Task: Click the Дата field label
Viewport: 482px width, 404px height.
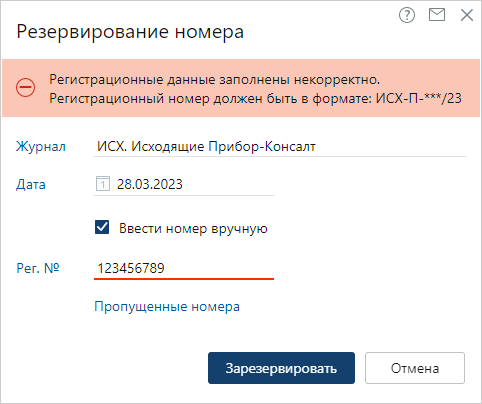Action: [x=31, y=185]
